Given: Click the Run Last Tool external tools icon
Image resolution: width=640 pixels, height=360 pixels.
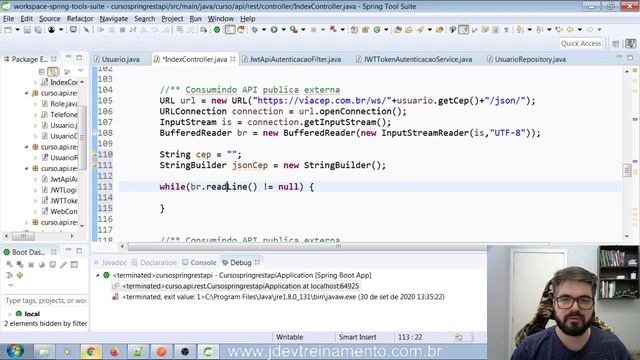Looking at the screenshot, I should pos(293,29).
